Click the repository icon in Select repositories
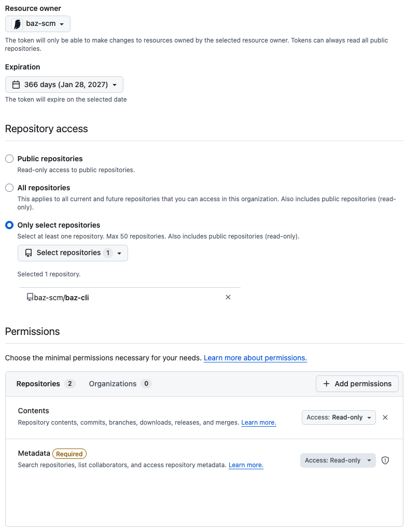Image resolution: width=407 pixels, height=532 pixels. pos(29,253)
